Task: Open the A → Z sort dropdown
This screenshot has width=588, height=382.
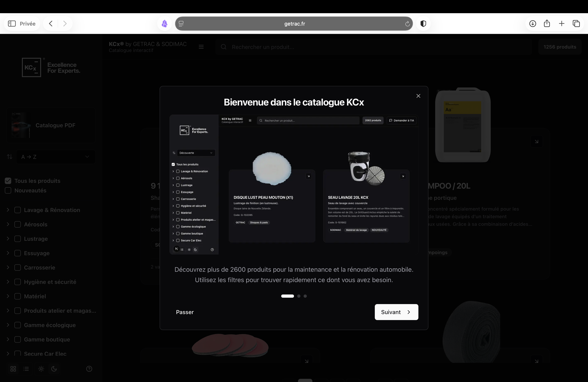Action: (56, 157)
